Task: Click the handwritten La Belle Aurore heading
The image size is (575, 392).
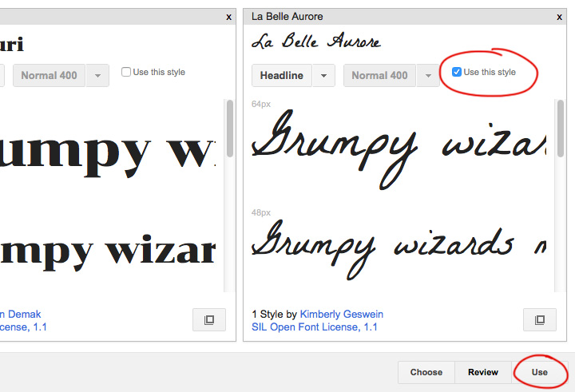Action: coord(316,41)
